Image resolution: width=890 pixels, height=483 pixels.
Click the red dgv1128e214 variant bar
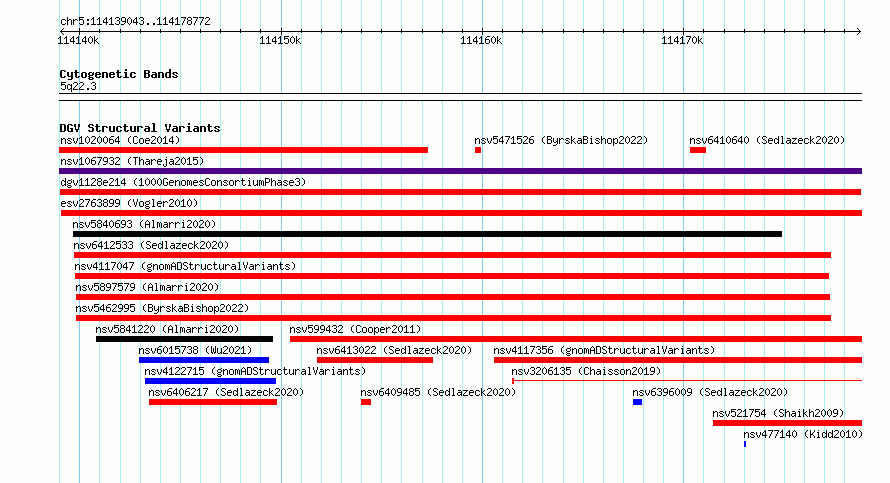click(460, 192)
